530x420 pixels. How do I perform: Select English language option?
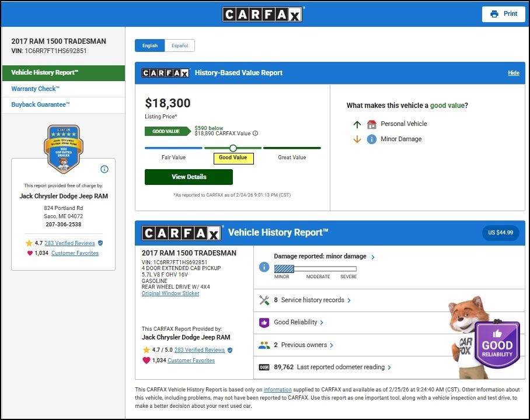click(149, 45)
